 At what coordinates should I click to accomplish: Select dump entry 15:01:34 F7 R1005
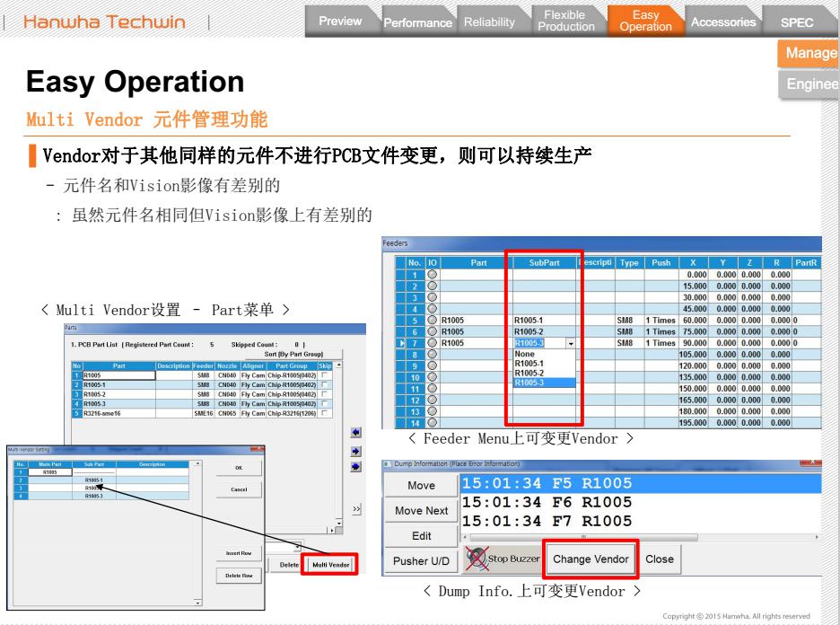[x=641, y=521]
